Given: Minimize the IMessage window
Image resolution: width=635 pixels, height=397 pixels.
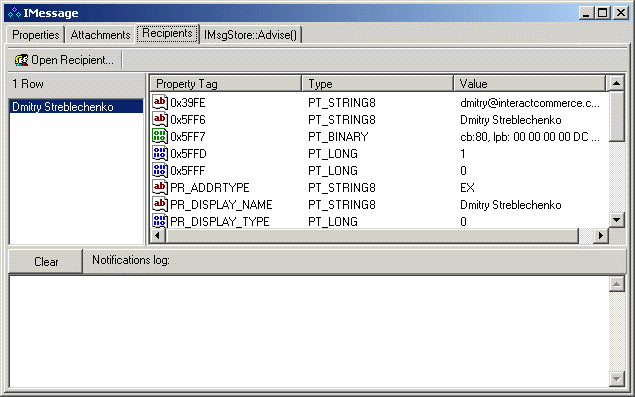Looking at the screenshot, I should click(586, 13).
